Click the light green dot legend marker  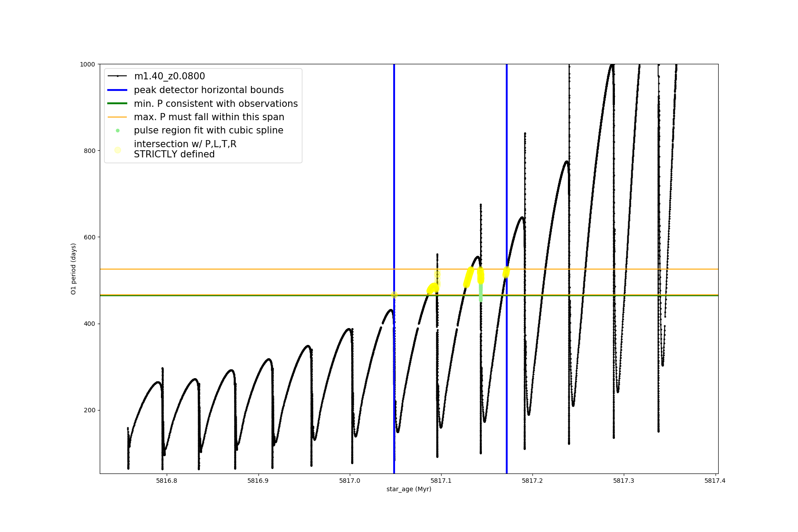pos(117,131)
